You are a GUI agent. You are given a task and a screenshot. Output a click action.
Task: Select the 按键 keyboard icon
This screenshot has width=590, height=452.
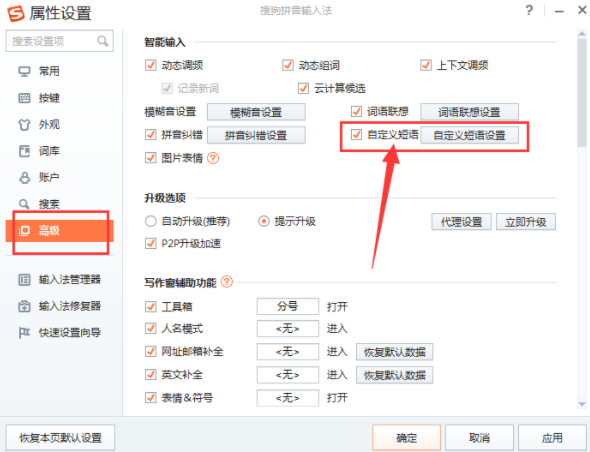pyautogui.click(x=24, y=98)
